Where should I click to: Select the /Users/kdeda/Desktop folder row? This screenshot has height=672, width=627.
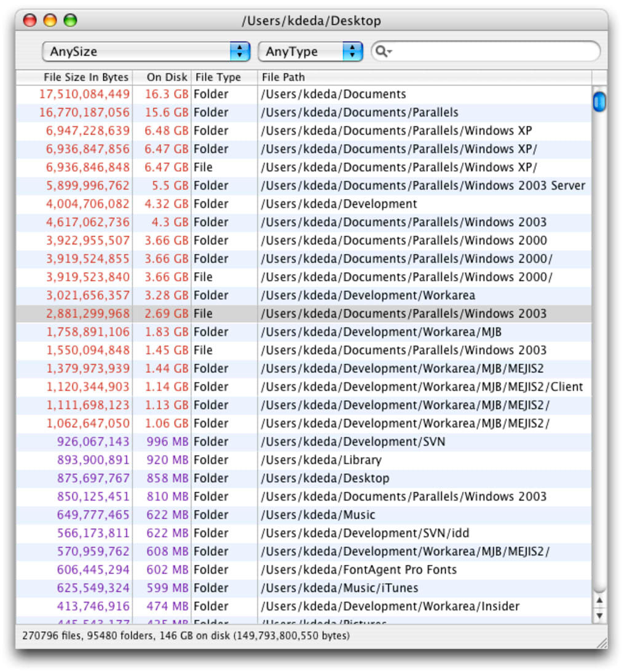(x=304, y=479)
